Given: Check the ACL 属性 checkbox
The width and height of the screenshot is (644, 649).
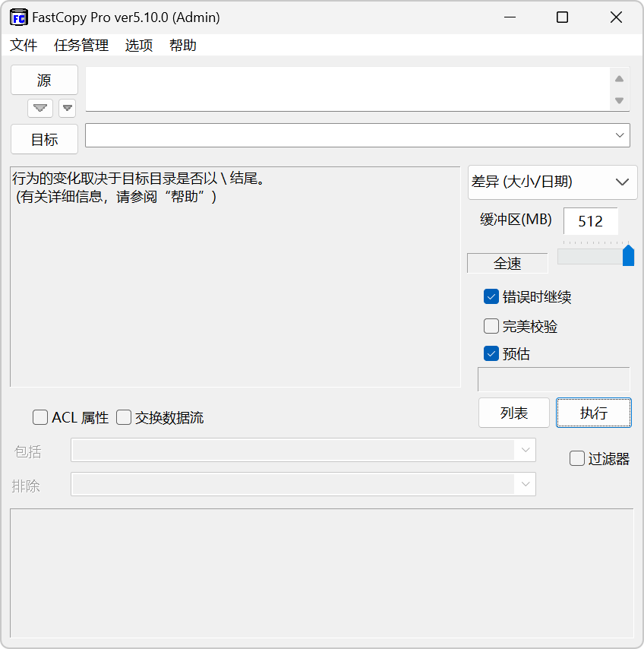Looking at the screenshot, I should (40, 417).
